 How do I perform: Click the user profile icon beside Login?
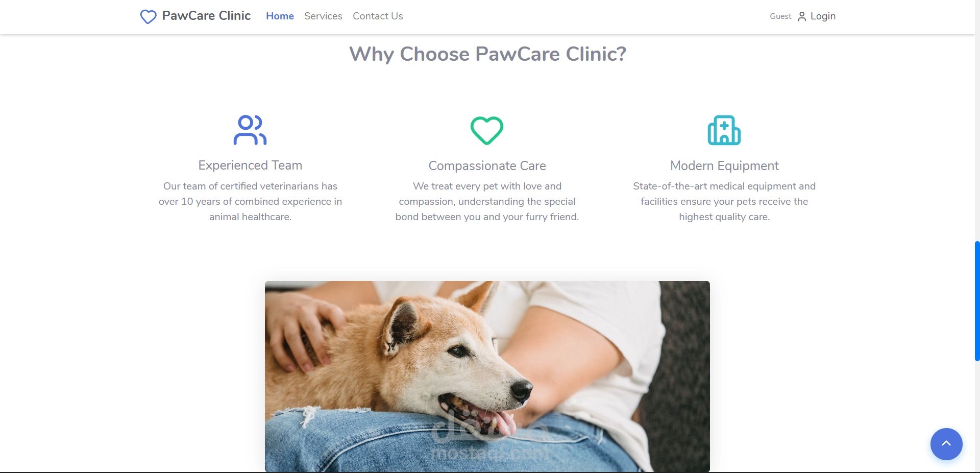802,16
